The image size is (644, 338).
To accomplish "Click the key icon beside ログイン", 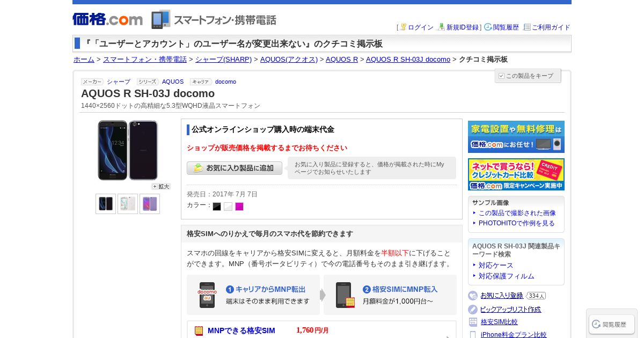I will (403, 27).
